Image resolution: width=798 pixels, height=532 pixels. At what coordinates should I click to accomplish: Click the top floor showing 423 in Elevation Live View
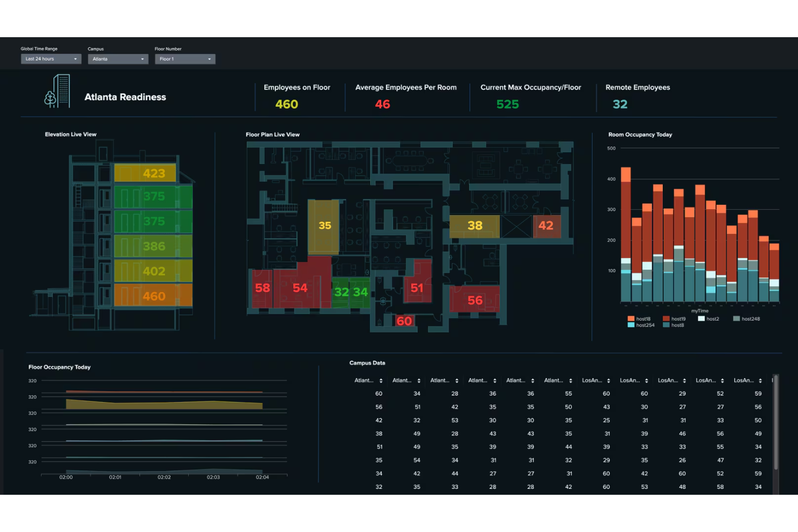tap(154, 172)
